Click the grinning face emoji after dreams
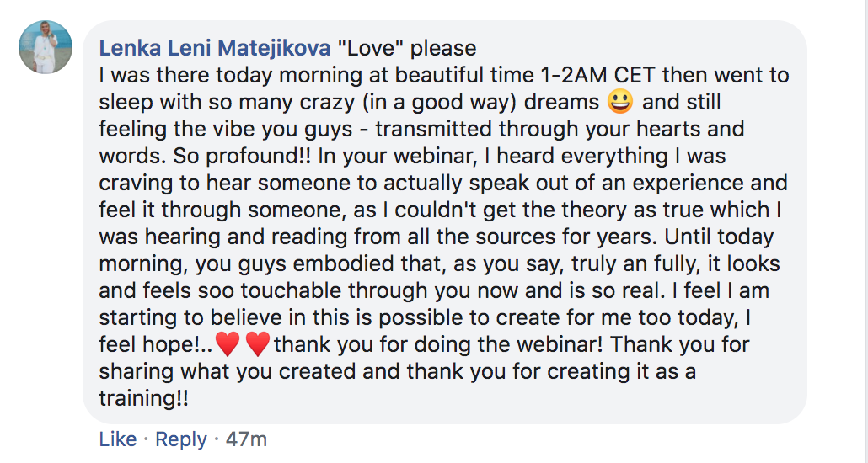 620,103
